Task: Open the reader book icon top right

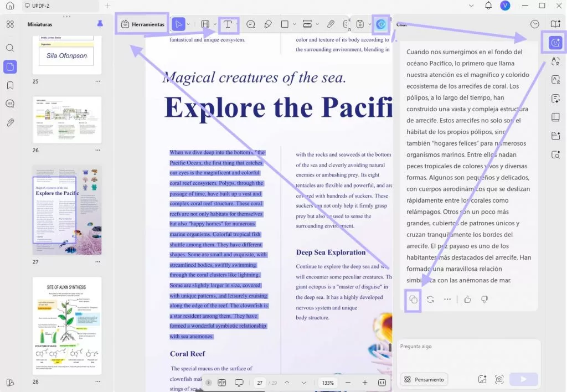Action: pos(555,24)
